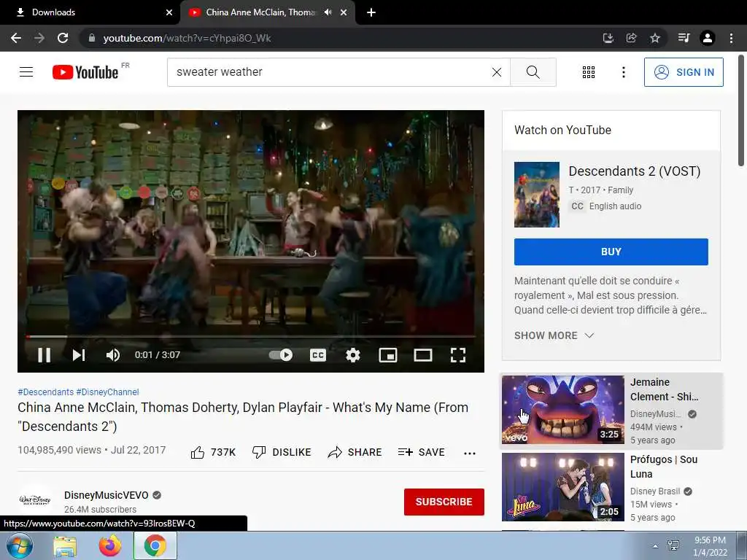Open the Chrome three-dot menu
The height and width of the screenshot is (560, 747).
(x=731, y=38)
